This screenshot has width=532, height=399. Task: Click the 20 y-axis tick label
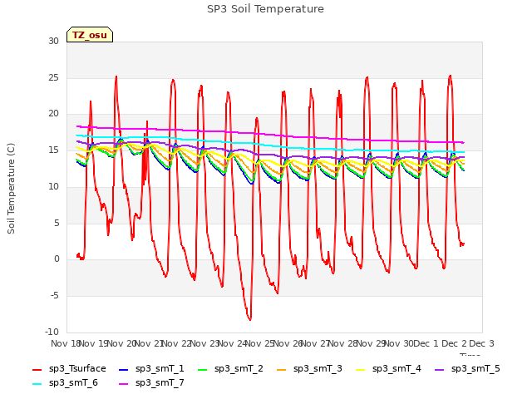coord(53,114)
